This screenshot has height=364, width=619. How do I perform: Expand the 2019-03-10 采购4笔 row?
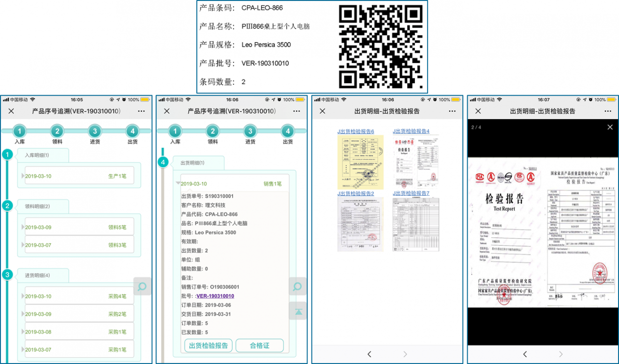[79, 296]
